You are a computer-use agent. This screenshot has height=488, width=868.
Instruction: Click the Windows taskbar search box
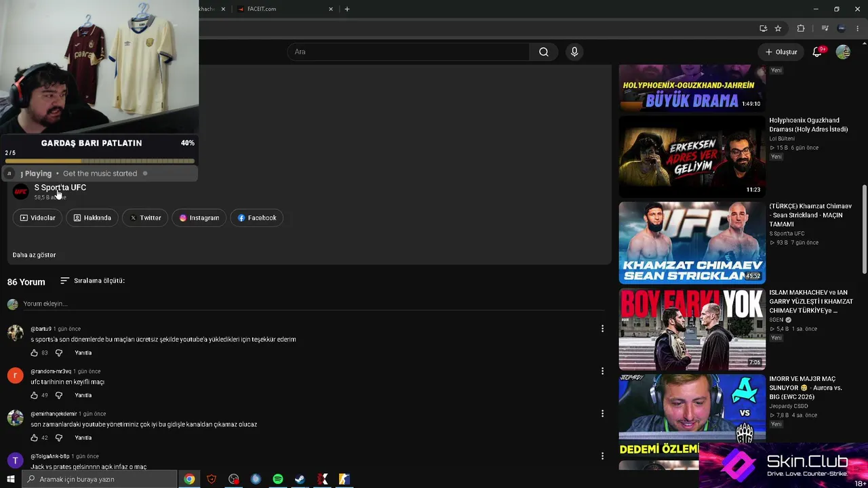(99, 479)
